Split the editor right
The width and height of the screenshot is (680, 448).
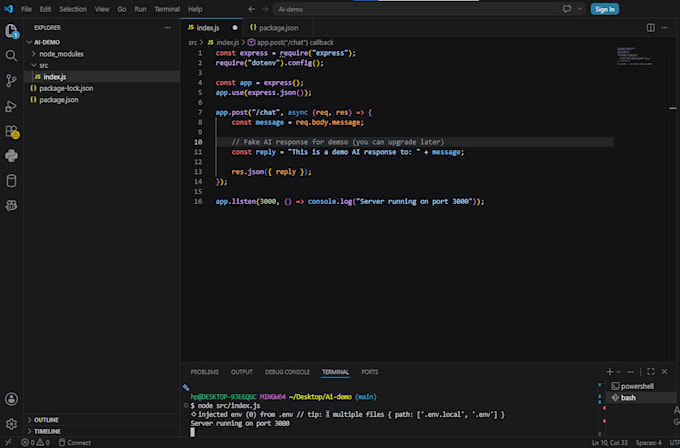(x=651, y=28)
